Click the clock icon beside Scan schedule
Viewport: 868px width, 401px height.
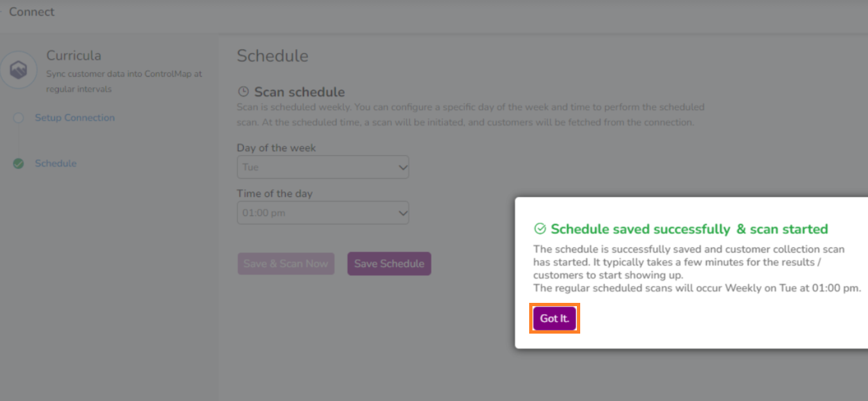click(x=243, y=92)
